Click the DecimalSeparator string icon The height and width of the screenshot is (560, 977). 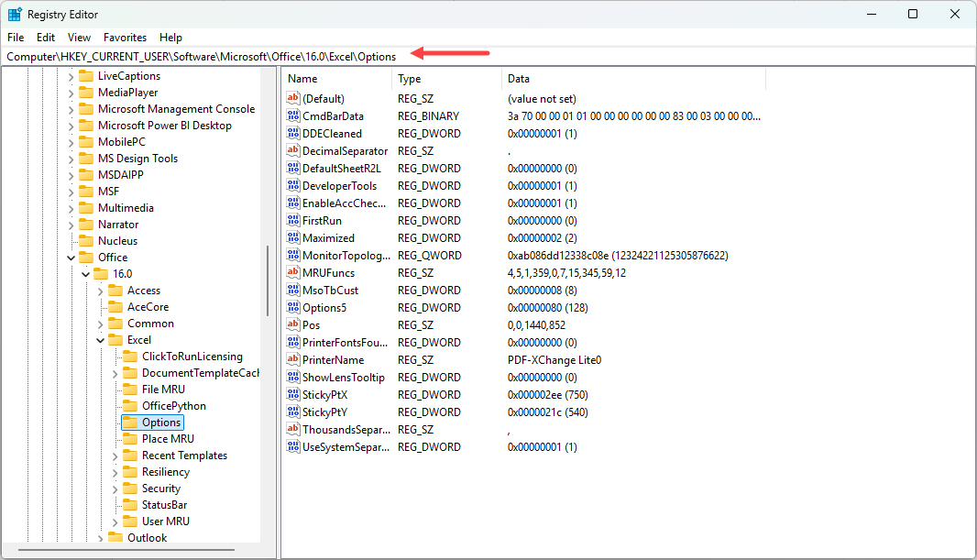coord(293,150)
